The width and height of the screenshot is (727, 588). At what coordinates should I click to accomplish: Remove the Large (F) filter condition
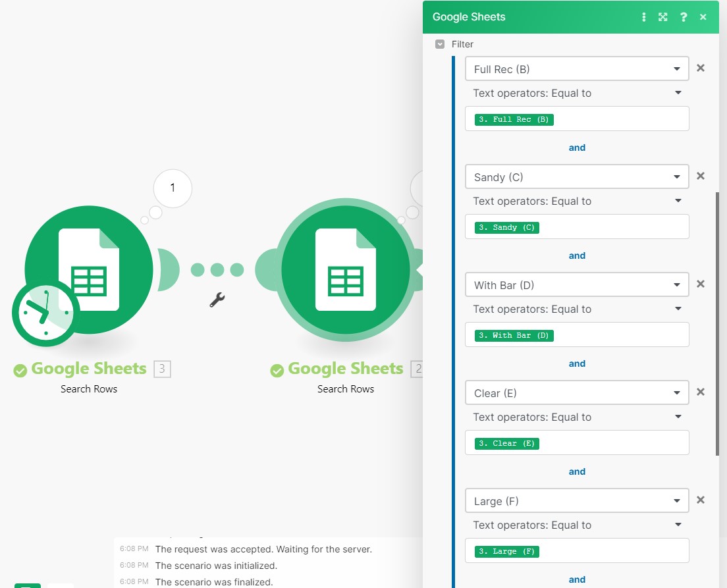click(701, 500)
